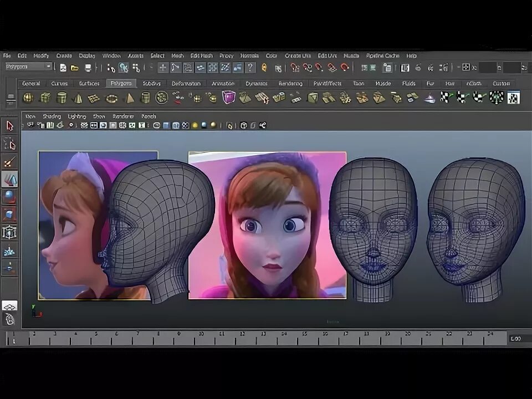Viewport: 532px width, 399px height.
Task: Open the Polygons menu set dropdown
Action: (28, 66)
